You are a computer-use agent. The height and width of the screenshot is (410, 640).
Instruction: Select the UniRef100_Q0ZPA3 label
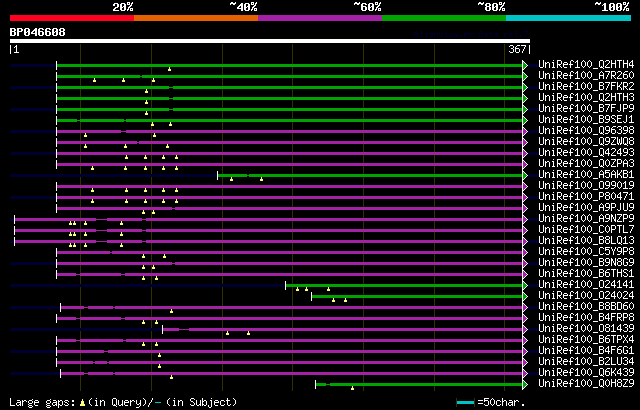(x=586, y=164)
